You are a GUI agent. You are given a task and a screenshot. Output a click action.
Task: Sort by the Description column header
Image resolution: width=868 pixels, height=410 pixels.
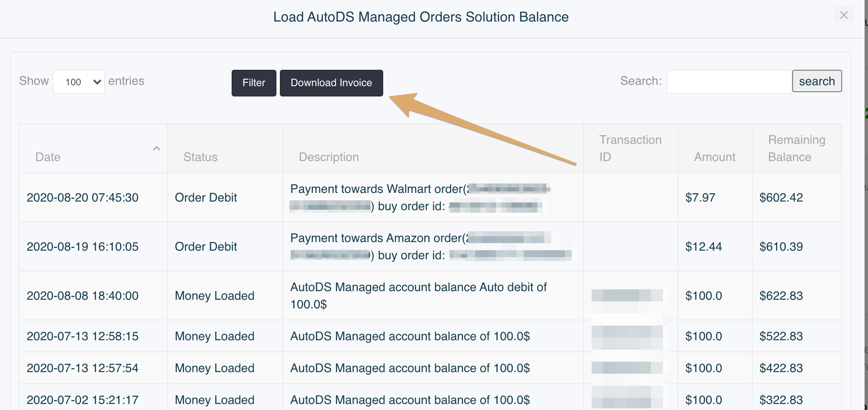click(x=433, y=149)
